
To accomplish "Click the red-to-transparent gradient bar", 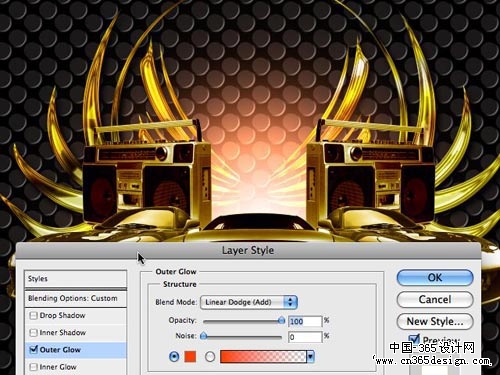I will point(263,357).
